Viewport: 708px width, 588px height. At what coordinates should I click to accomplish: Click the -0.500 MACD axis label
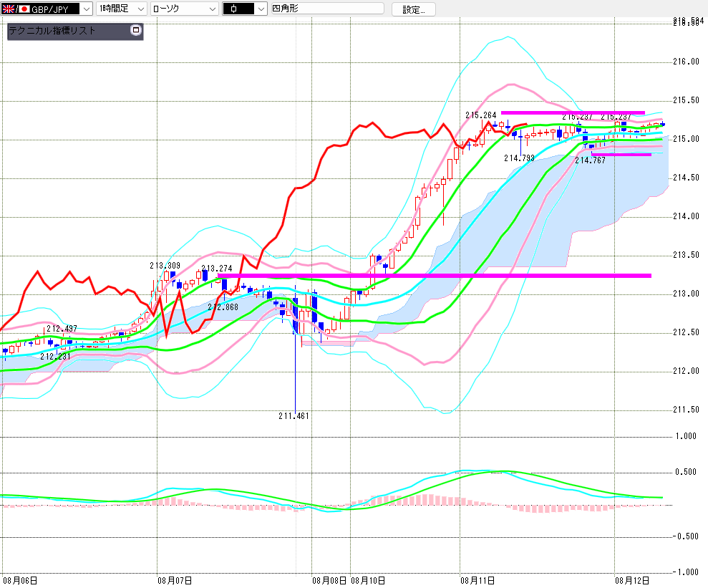coord(685,536)
